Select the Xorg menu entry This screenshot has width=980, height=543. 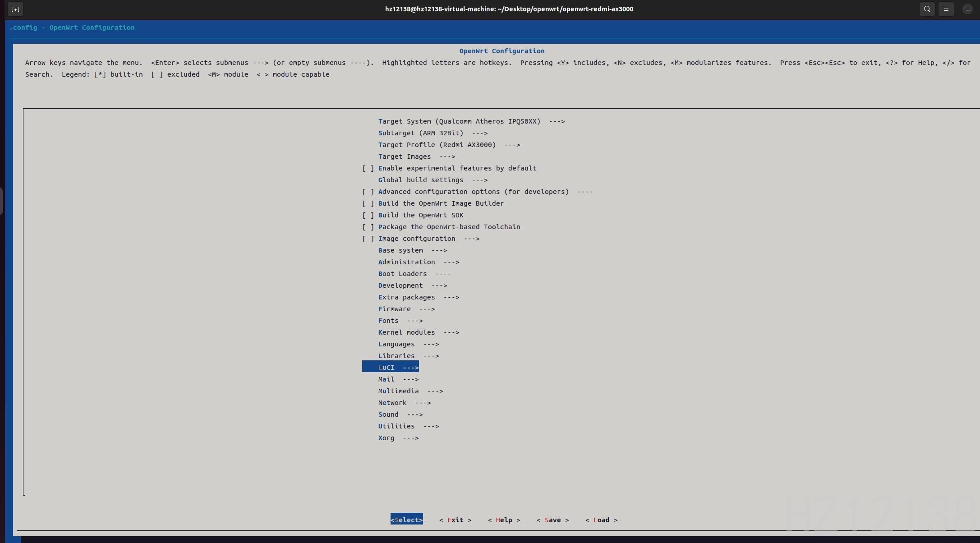[398, 438]
